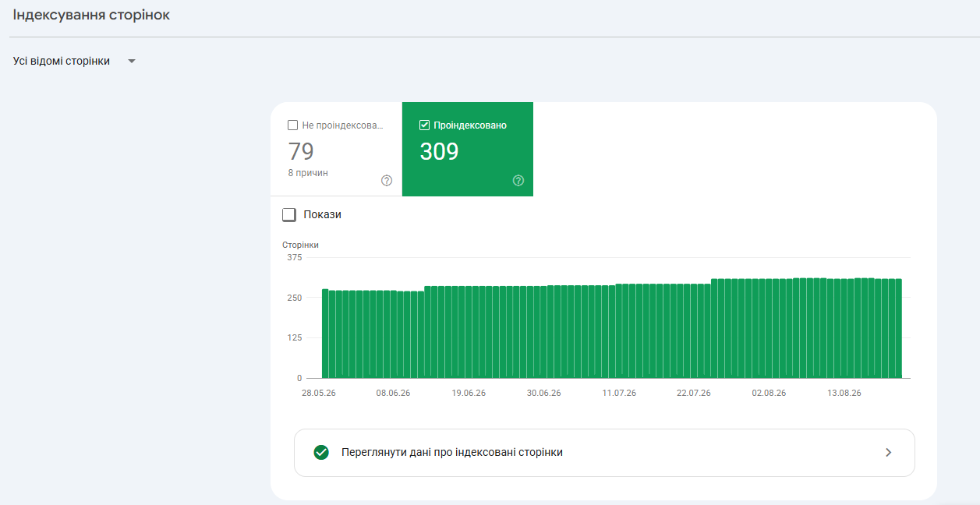Select the Не проіндексовано 79 card
The image size is (980, 505).
[x=336, y=149]
